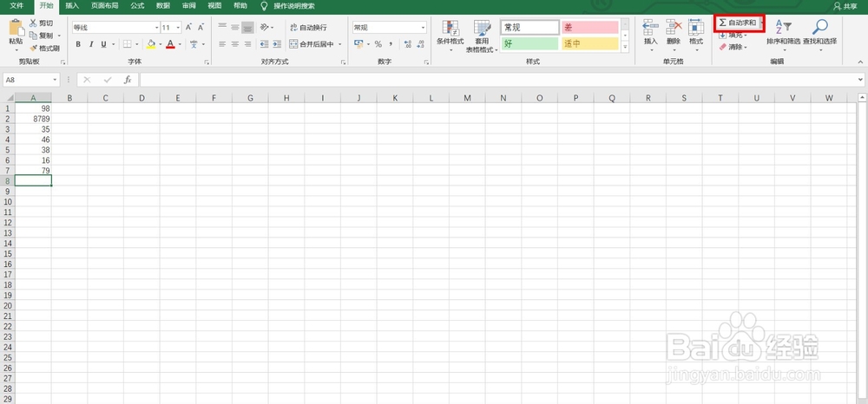Click the Cut (剪切) scissors icon
The width and height of the screenshot is (868, 404).
click(33, 23)
